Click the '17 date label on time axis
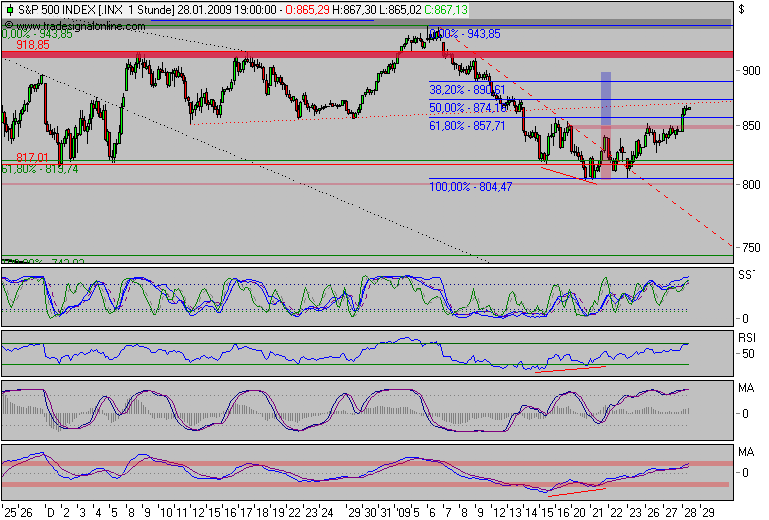769x520 pixels. pyautogui.click(x=244, y=512)
